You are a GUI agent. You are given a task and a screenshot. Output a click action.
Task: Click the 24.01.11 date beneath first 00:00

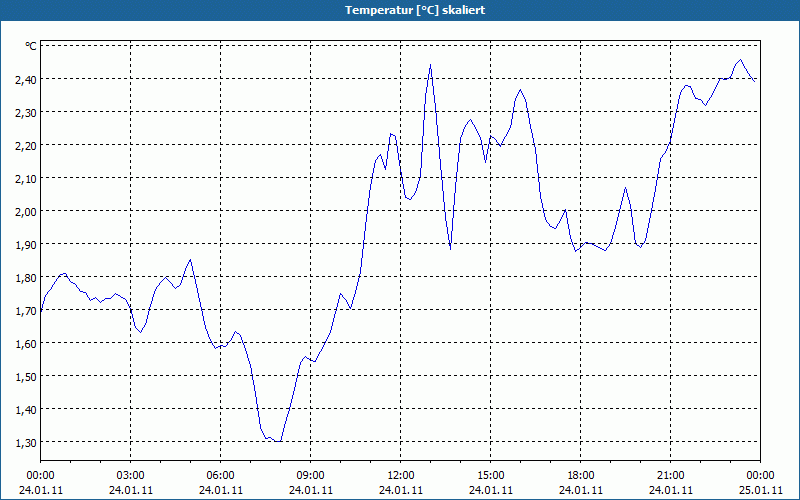(x=40, y=490)
